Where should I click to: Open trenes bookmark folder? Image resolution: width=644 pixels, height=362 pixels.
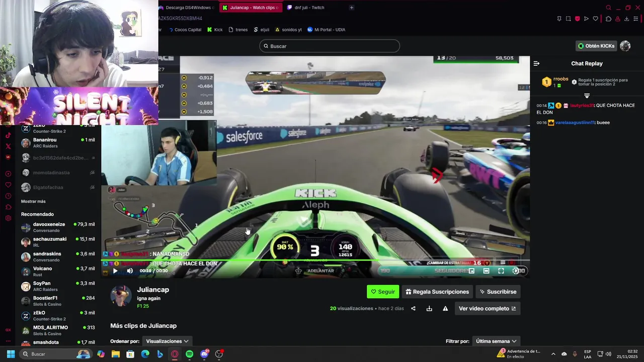pyautogui.click(x=238, y=30)
